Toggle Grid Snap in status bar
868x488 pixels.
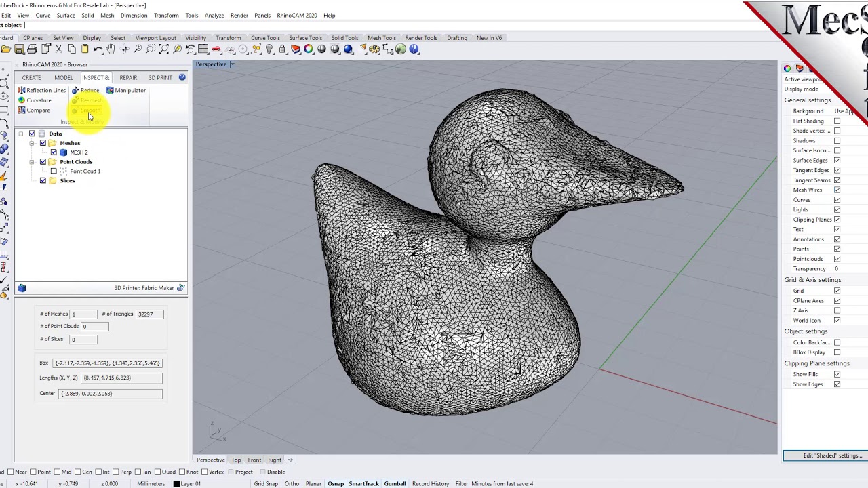(266, 484)
